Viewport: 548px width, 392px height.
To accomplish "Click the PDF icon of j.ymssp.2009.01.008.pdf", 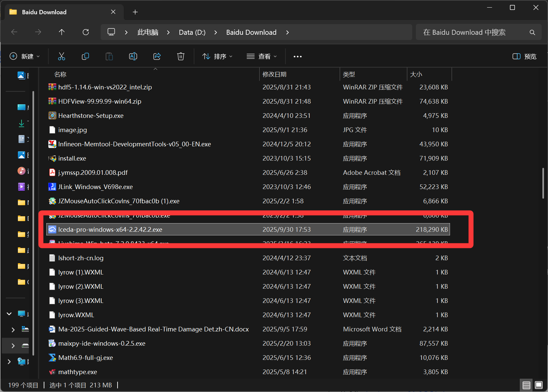I will 52,172.
